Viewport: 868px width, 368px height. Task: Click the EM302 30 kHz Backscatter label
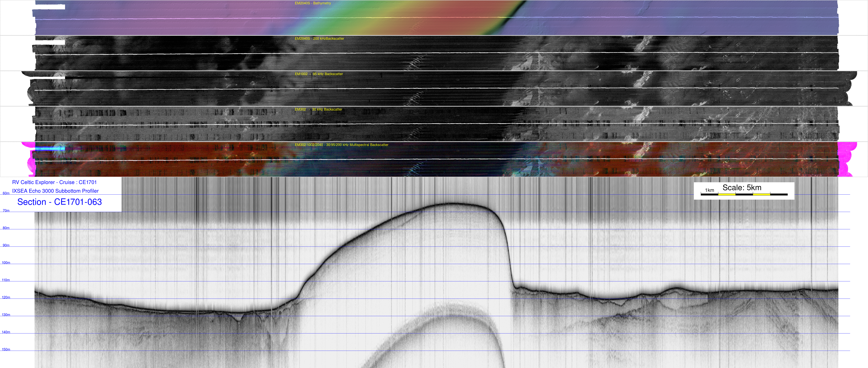[x=318, y=110]
